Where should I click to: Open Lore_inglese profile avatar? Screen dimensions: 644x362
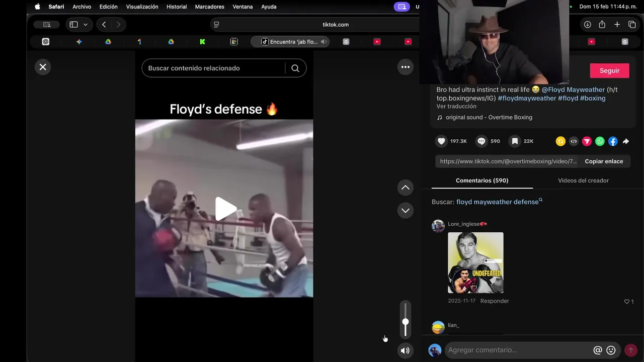(438, 226)
